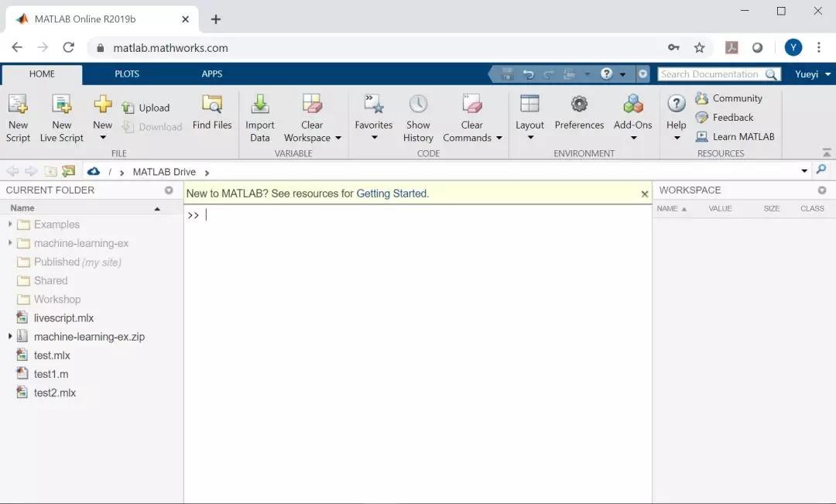Click Import Data icon
Screen dimensions: 836x504
click(x=259, y=105)
